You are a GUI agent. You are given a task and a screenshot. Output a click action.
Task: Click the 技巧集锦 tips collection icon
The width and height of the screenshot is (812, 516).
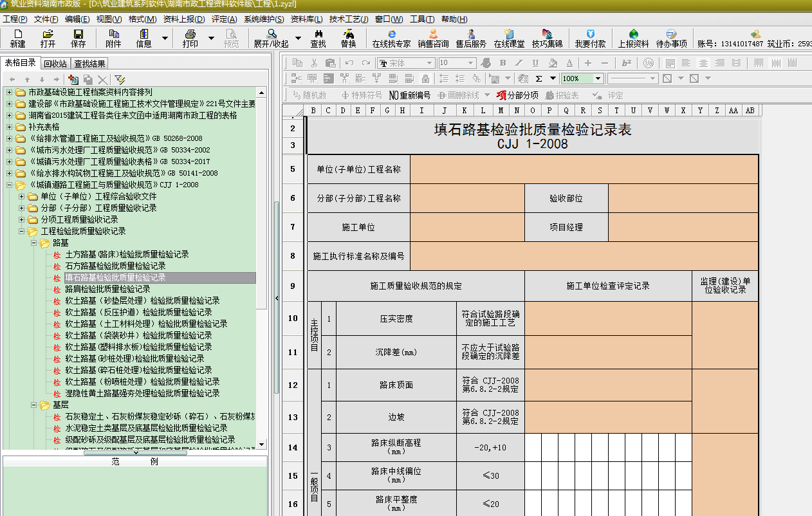[x=547, y=38]
